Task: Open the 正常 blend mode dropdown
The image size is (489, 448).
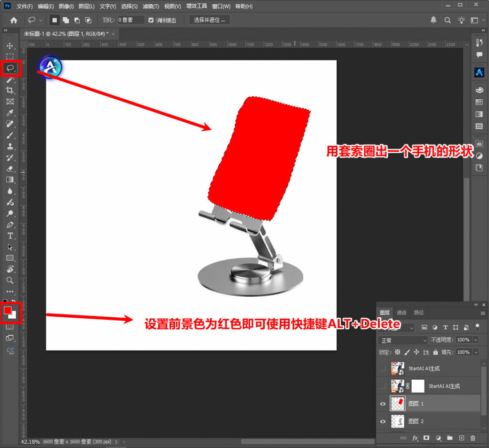Action: pos(403,340)
